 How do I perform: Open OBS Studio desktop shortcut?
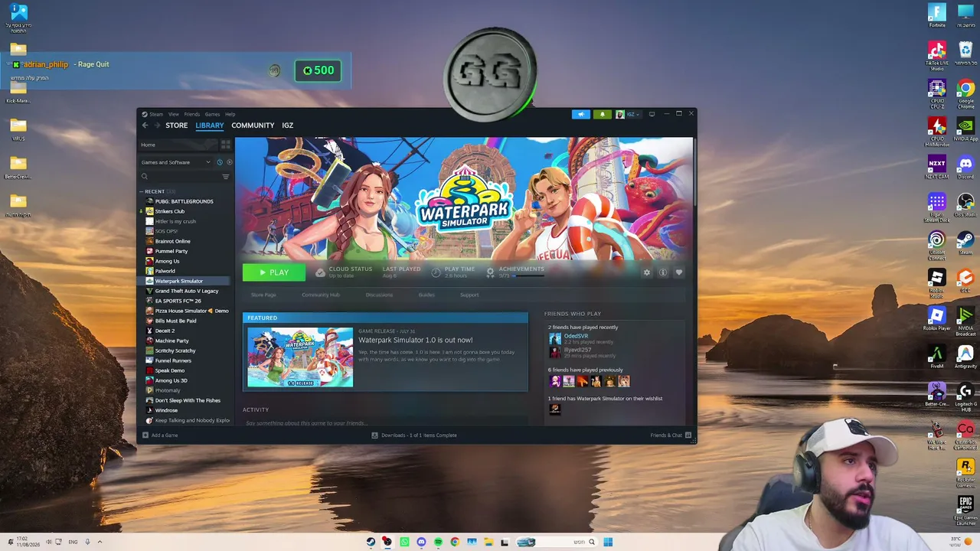point(965,204)
